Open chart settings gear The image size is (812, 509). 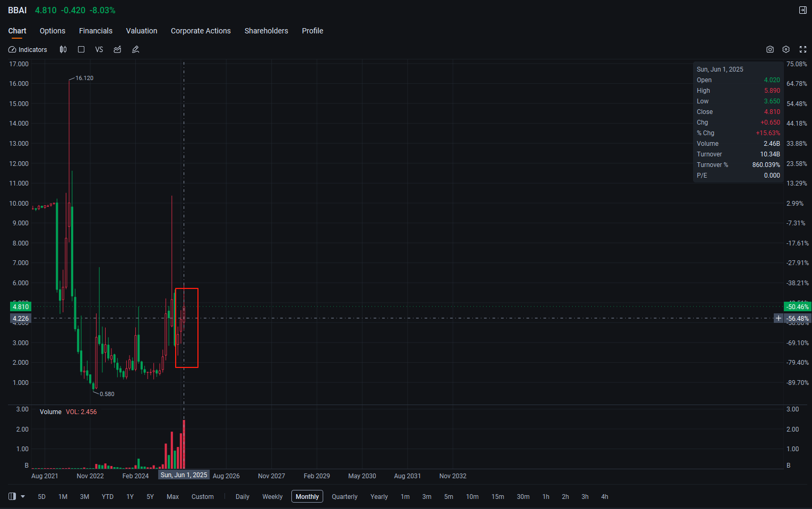[x=786, y=49]
